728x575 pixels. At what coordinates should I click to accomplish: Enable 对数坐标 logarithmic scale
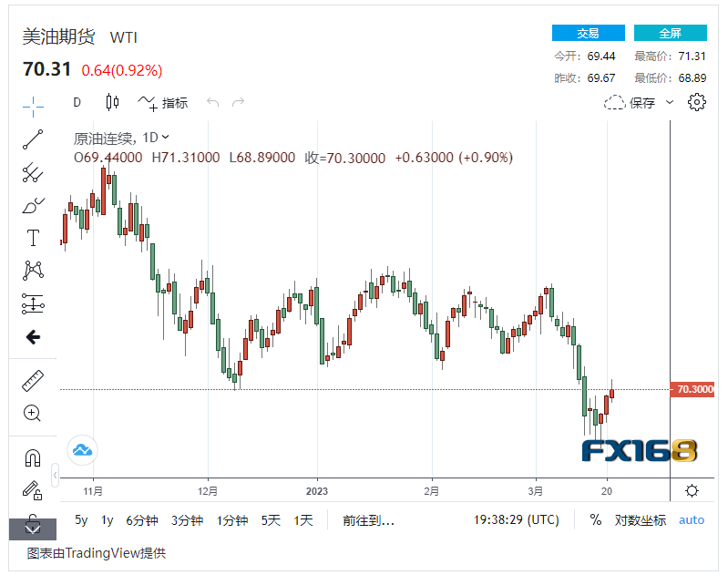pyautogui.click(x=640, y=520)
